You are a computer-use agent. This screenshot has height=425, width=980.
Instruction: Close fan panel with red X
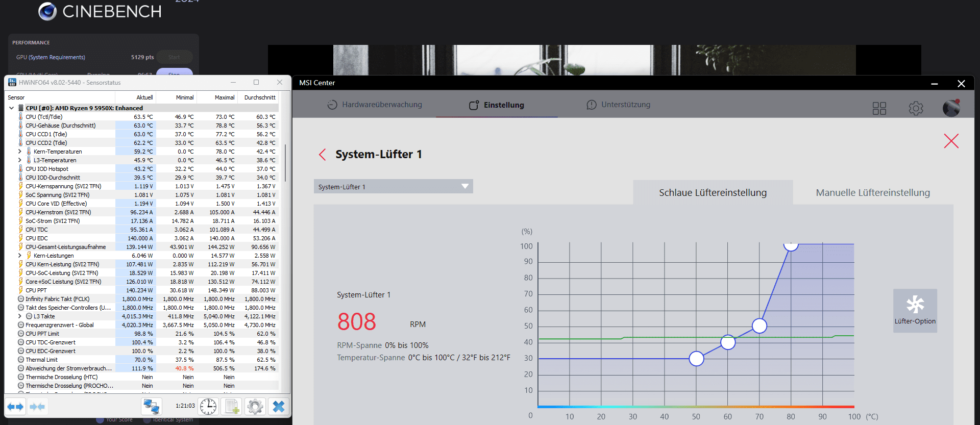(951, 141)
